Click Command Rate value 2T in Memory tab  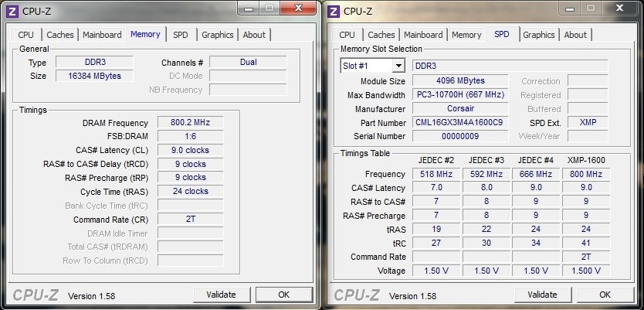tap(190, 219)
